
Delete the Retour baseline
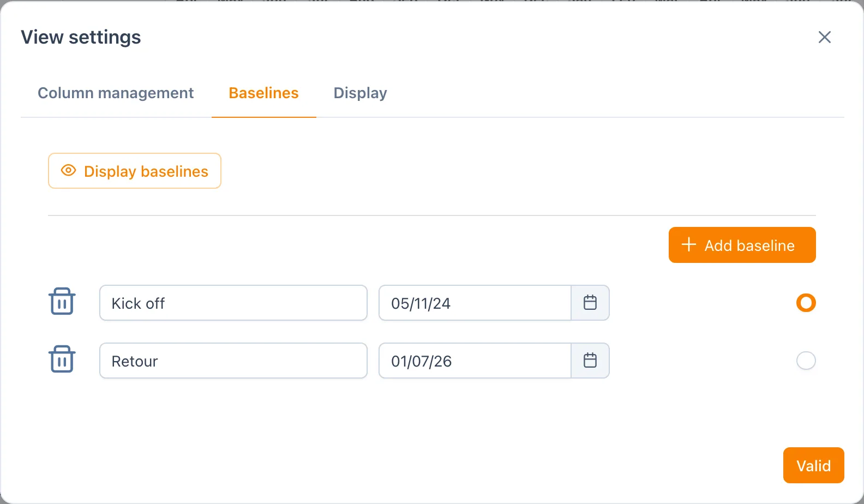click(62, 359)
